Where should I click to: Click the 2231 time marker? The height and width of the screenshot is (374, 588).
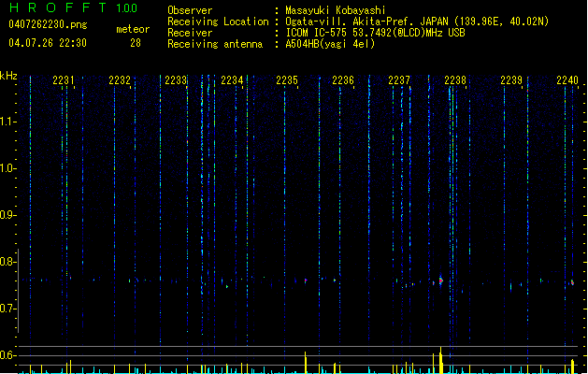(x=64, y=80)
